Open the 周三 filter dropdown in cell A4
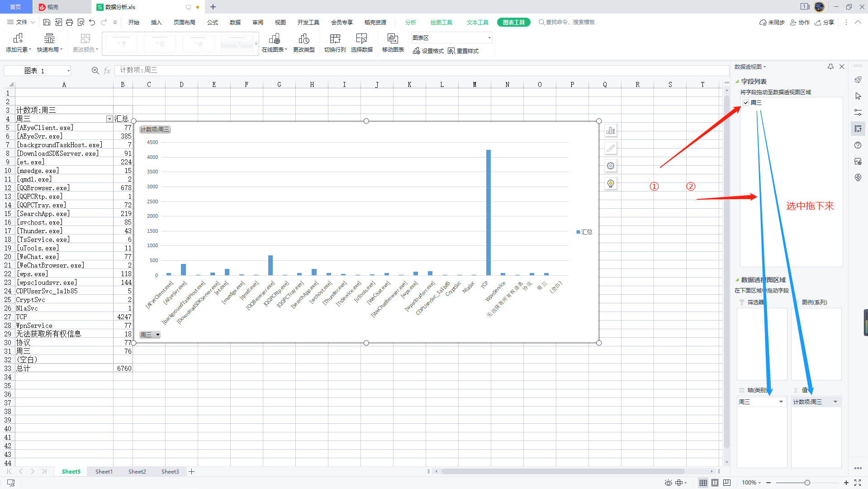Viewport: 868px width, 489px height. [109, 119]
